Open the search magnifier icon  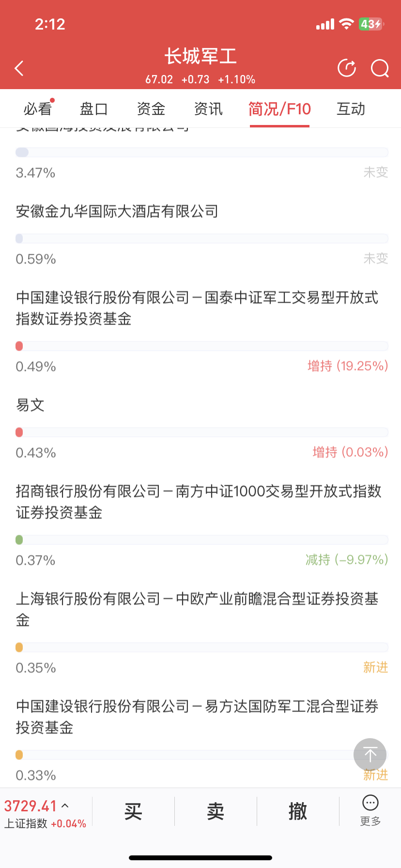pos(380,68)
